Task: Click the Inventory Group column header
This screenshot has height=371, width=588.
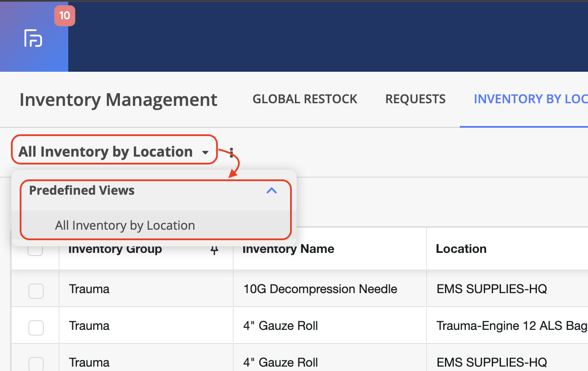Action: coord(115,250)
